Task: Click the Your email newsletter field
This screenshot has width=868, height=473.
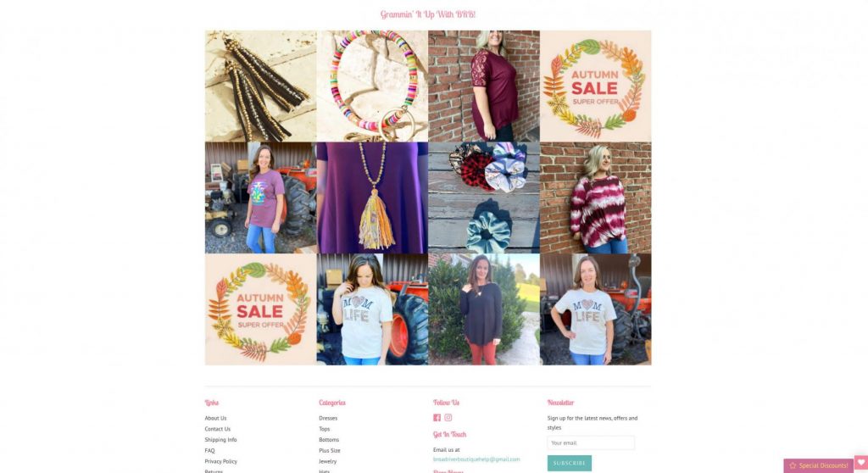Action: [x=591, y=442]
